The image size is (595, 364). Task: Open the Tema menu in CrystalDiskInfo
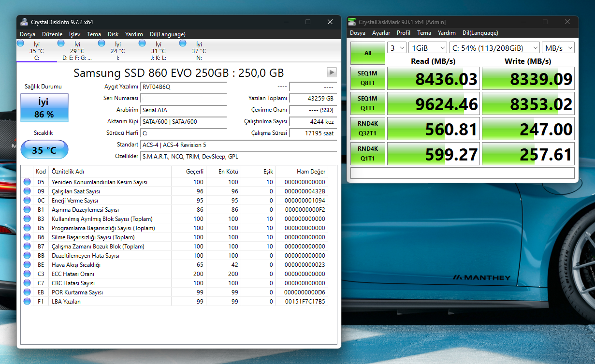point(94,34)
